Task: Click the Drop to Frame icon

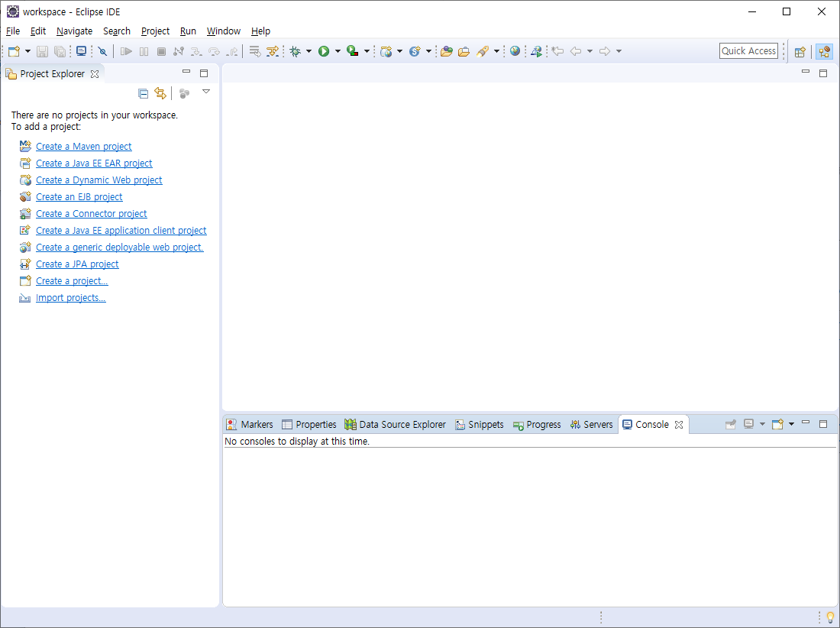Action: point(255,51)
